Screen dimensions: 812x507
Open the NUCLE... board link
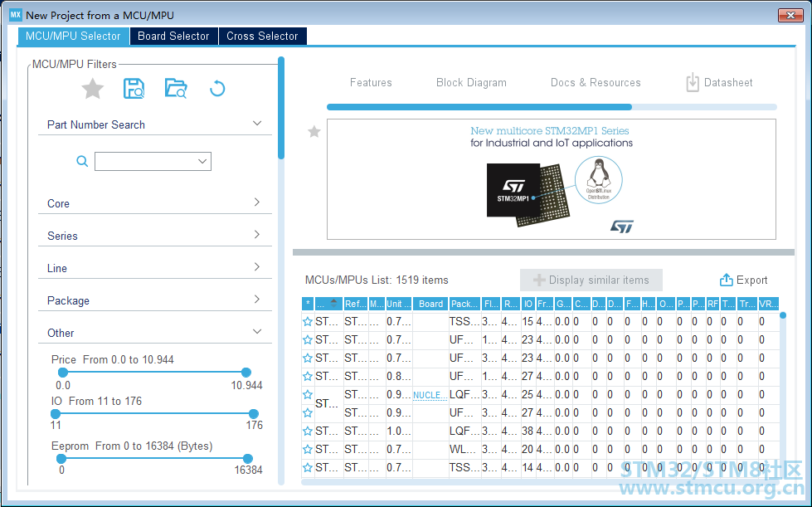pyautogui.click(x=430, y=395)
